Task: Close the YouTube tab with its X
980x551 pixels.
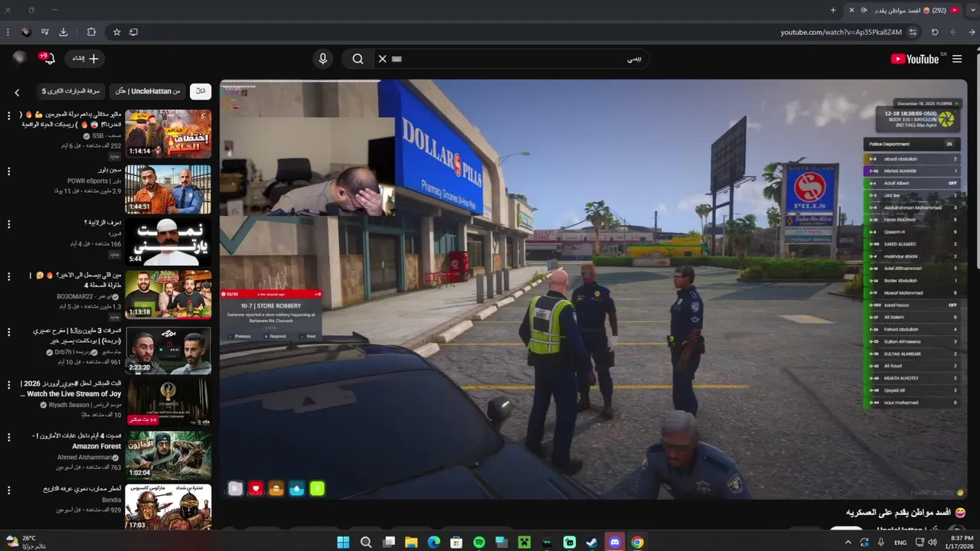Action: (851, 10)
